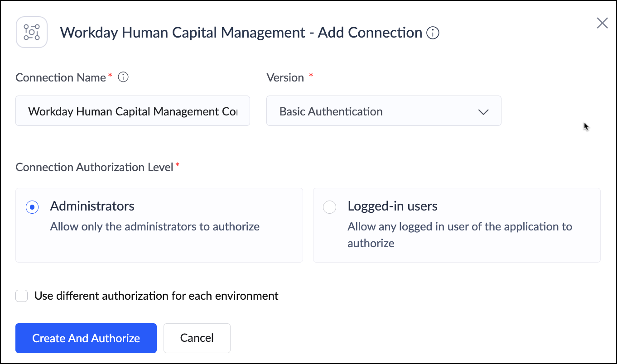Close the Add Connection dialog
The image size is (617, 364).
point(602,23)
